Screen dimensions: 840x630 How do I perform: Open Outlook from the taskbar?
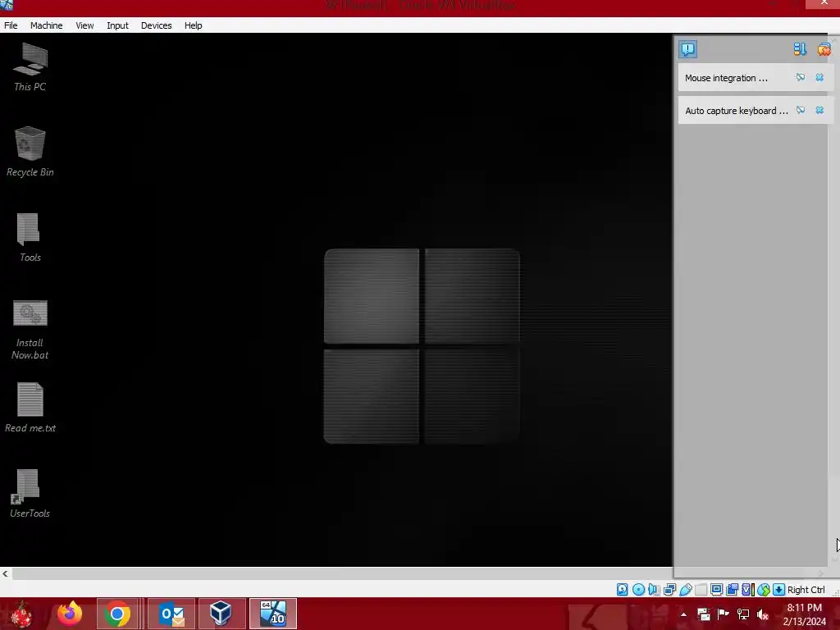point(171,614)
